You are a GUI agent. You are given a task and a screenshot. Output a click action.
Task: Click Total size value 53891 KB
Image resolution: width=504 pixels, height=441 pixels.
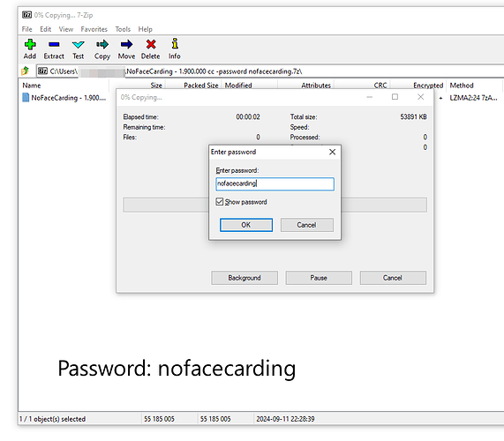413,116
